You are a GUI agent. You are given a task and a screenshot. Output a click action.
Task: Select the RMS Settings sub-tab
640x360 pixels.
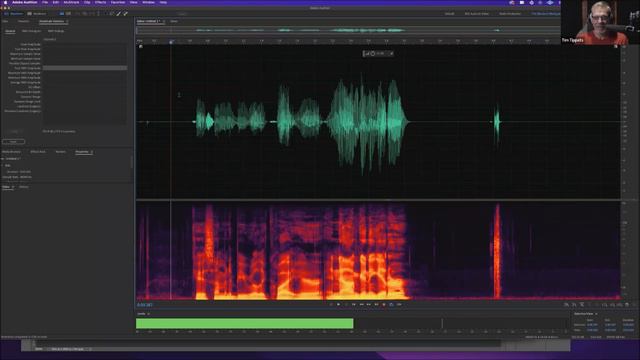[56, 31]
